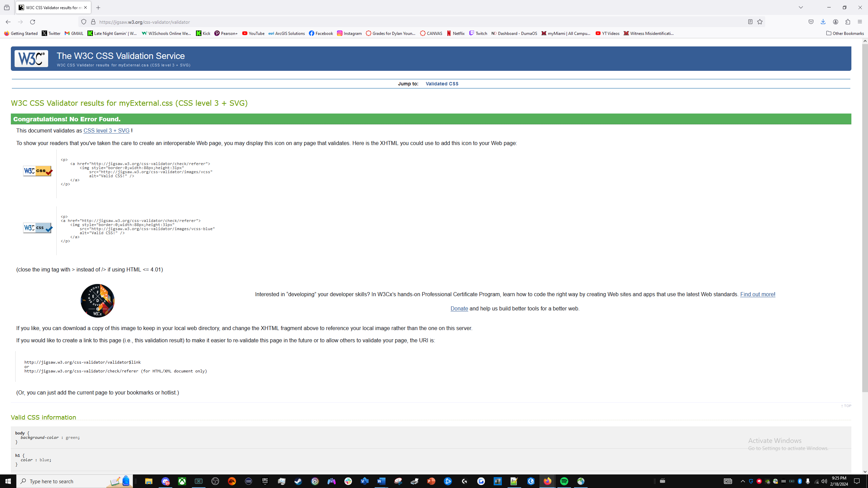The height and width of the screenshot is (488, 868).
Task: Bookmark this page with the star icon
Action: (760, 22)
